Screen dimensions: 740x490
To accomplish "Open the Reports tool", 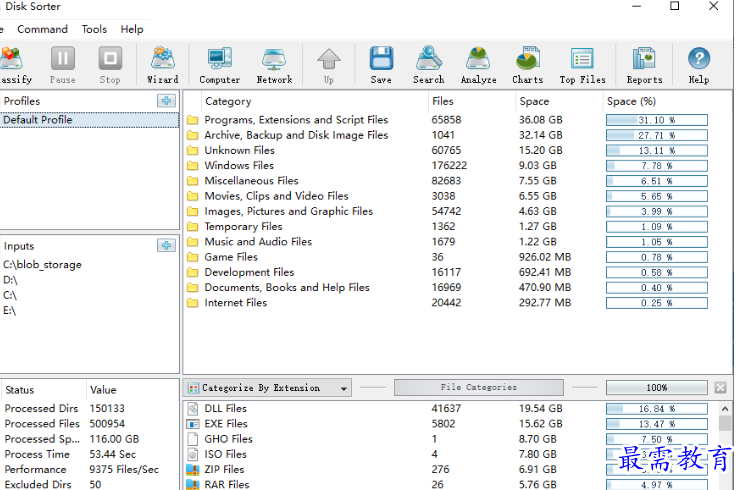I will click(x=644, y=65).
